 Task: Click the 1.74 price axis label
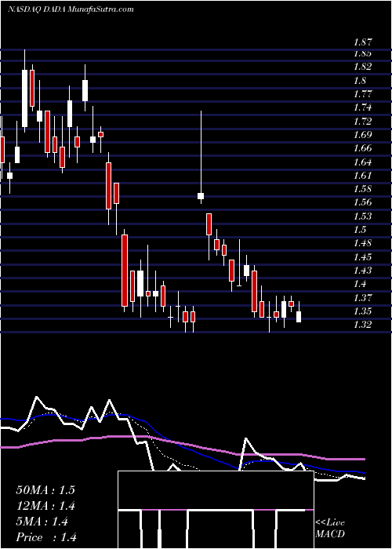(362, 107)
